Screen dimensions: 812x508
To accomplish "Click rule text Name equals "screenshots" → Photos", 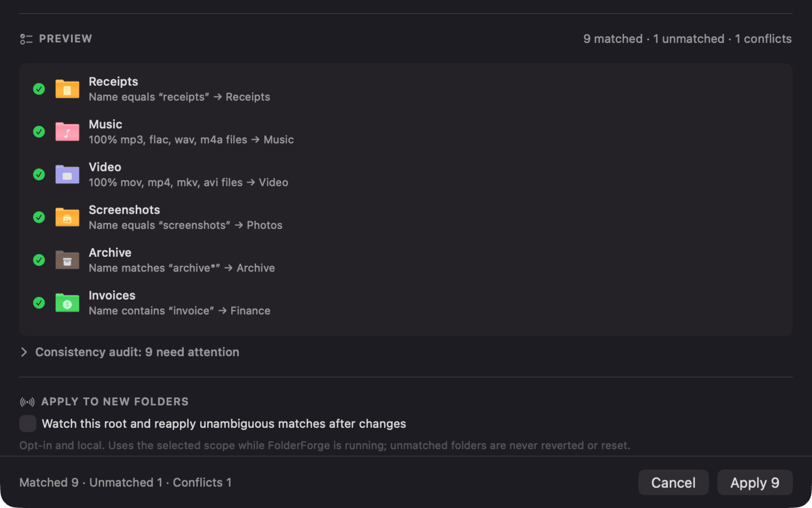I will click(x=186, y=225).
